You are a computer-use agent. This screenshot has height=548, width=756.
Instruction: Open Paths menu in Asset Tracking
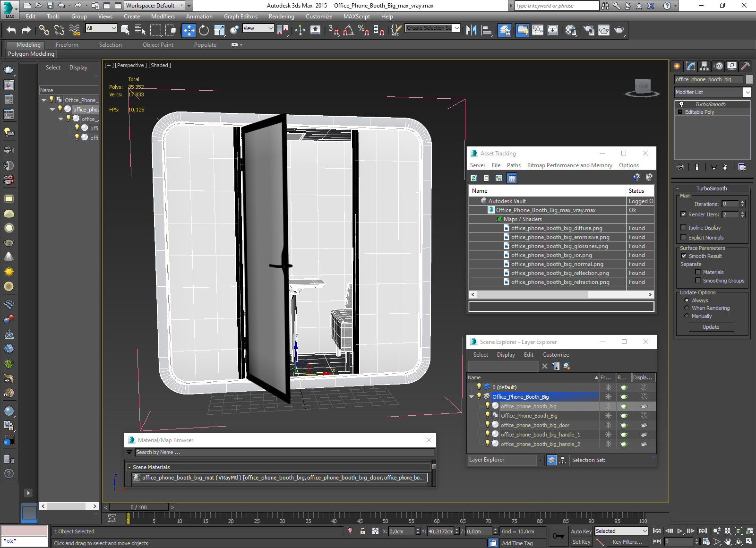tap(514, 165)
